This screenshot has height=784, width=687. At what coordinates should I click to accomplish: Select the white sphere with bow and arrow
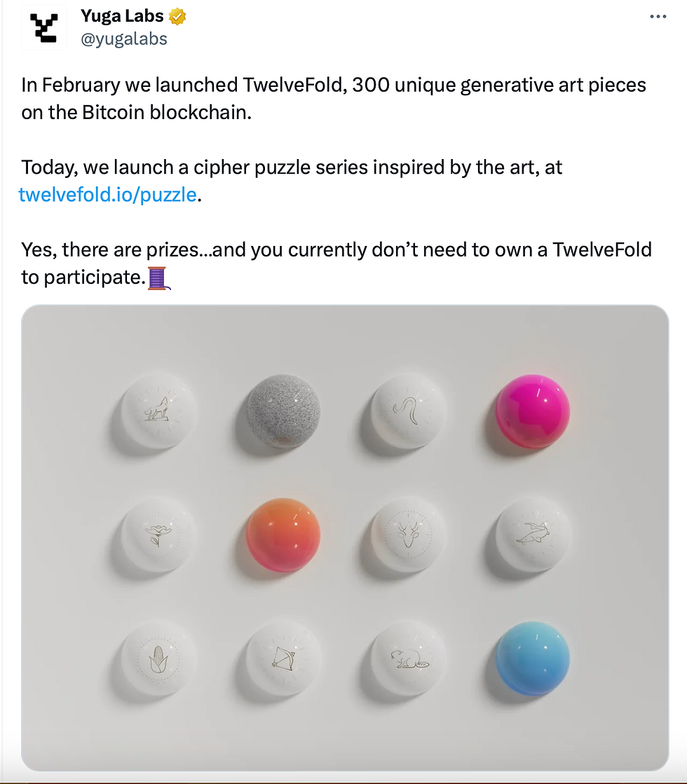pos(283,659)
